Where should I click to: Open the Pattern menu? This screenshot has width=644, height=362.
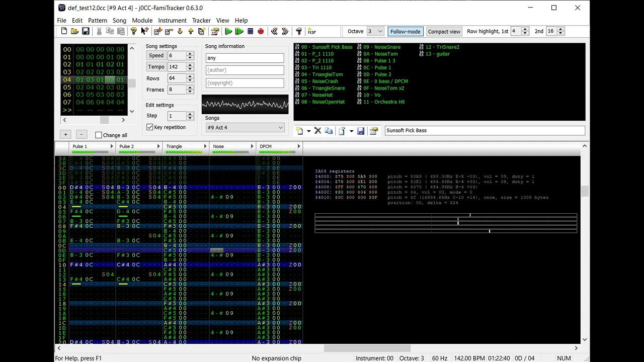pos(98,21)
